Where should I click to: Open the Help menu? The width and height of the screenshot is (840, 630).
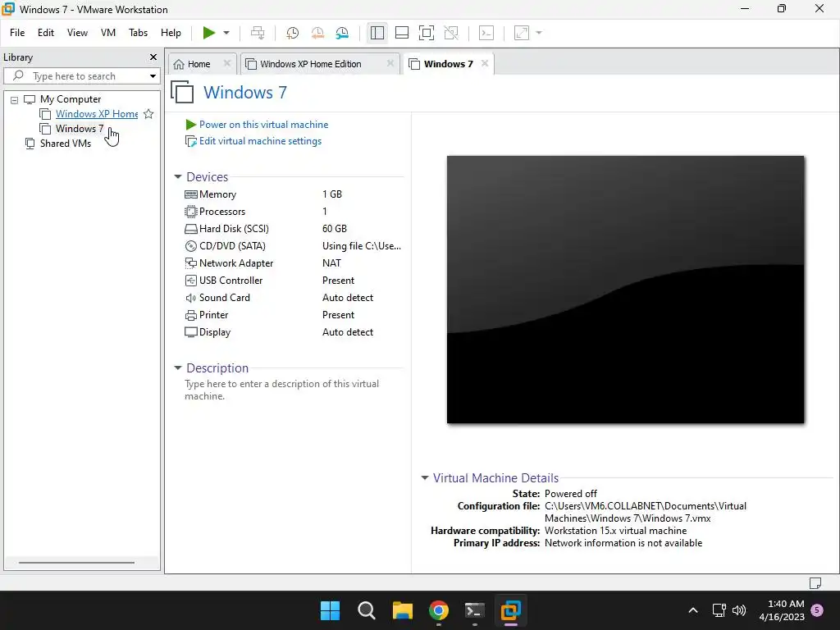pyautogui.click(x=171, y=33)
